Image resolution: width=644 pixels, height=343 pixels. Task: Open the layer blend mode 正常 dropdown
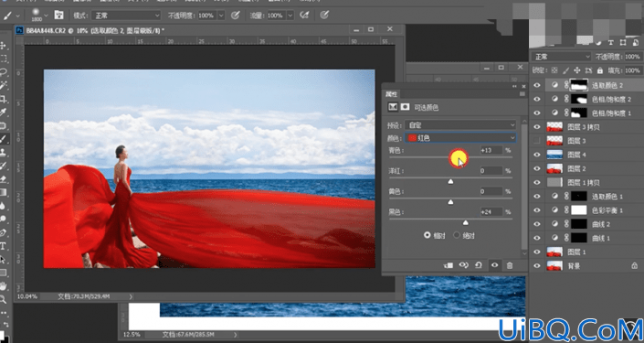[561, 57]
